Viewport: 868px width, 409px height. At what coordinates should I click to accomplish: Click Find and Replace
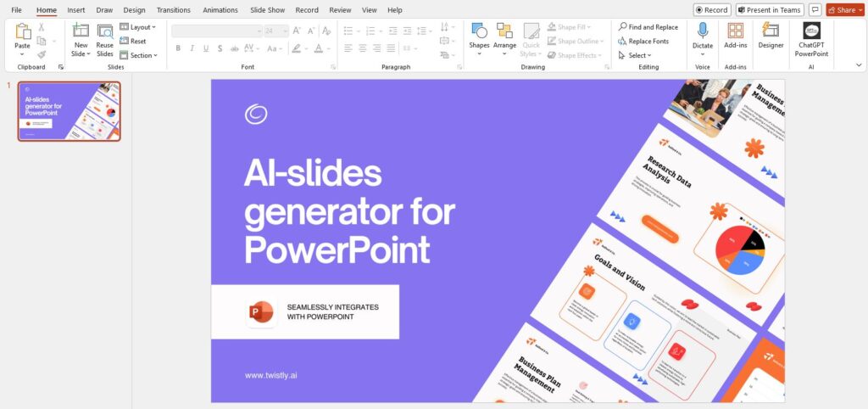tap(648, 26)
